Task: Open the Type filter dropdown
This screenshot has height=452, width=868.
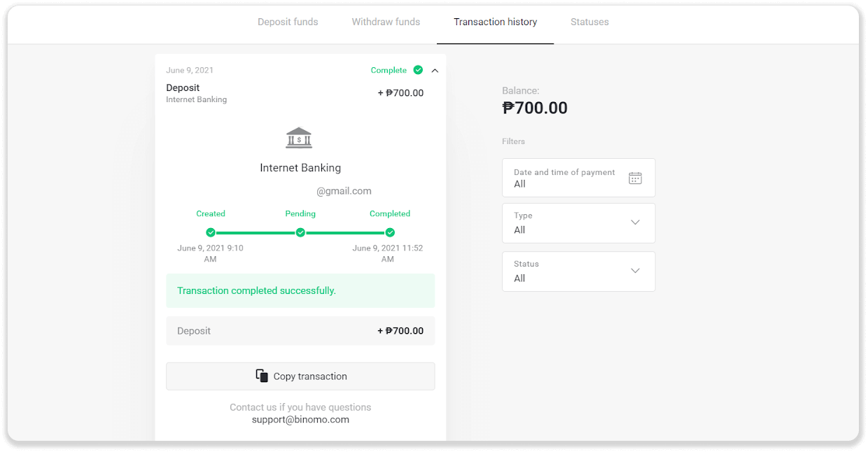Action: coord(578,223)
